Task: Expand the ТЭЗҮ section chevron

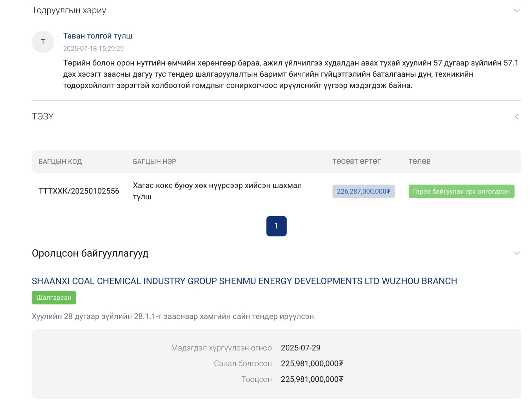Action: pyautogui.click(x=517, y=117)
